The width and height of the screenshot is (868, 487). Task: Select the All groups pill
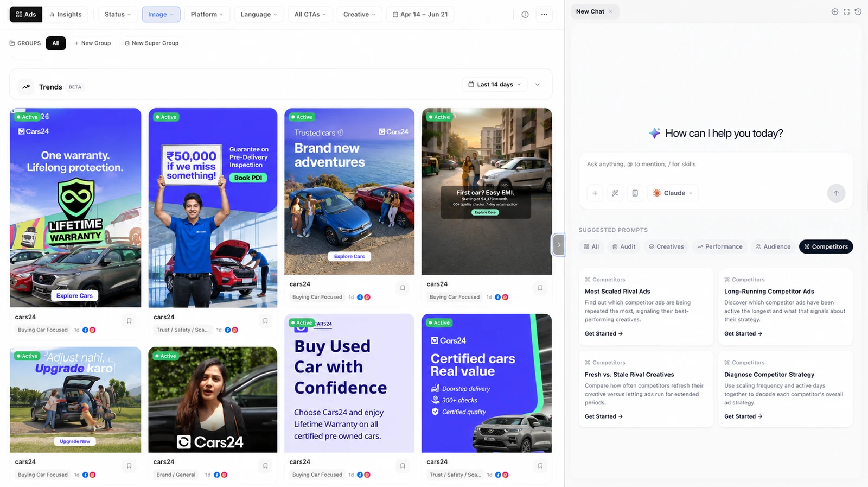click(56, 43)
